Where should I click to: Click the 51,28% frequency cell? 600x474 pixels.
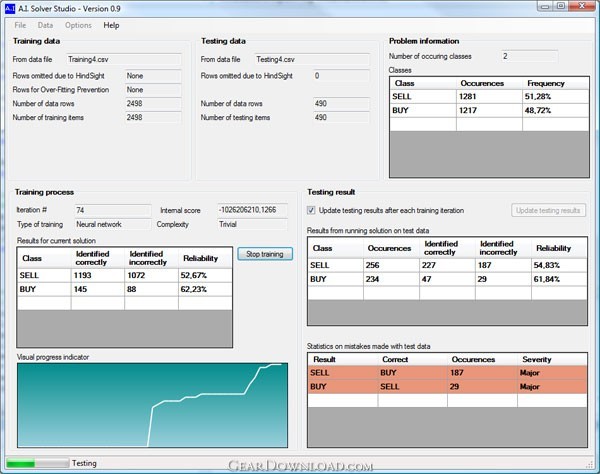[555, 96]
